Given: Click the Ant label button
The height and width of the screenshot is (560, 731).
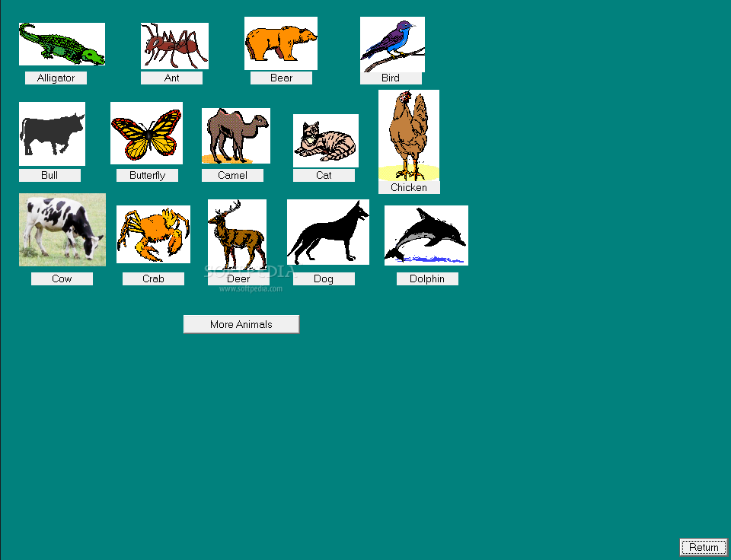Looking at the screenshot, I should pos(171,78).
